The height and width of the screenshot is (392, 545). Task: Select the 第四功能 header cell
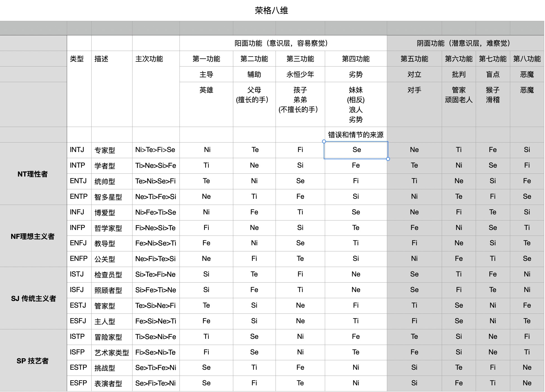(x=356, y=59)
